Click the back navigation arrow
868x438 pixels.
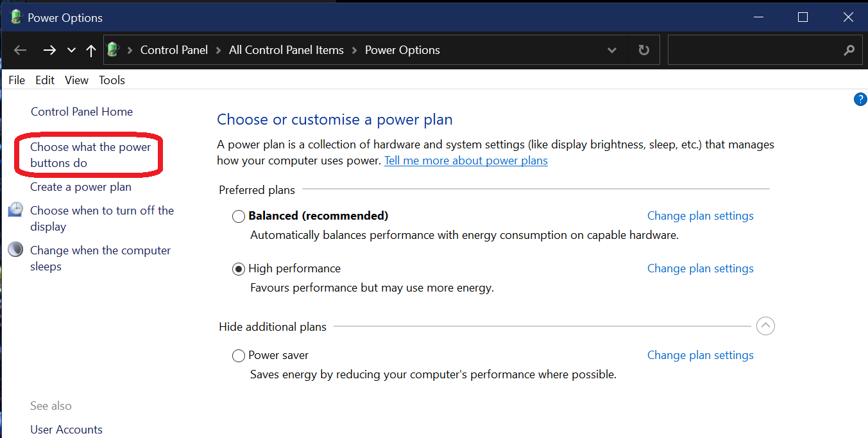(21, 50)
